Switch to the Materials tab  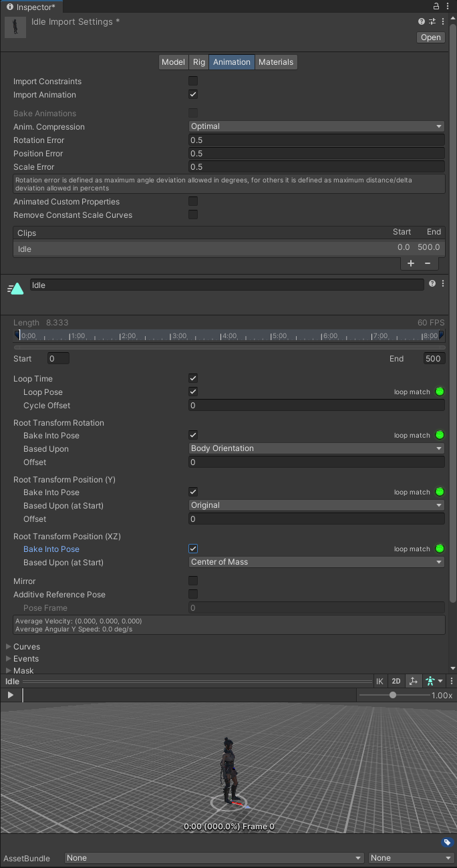tap(276, 62)
